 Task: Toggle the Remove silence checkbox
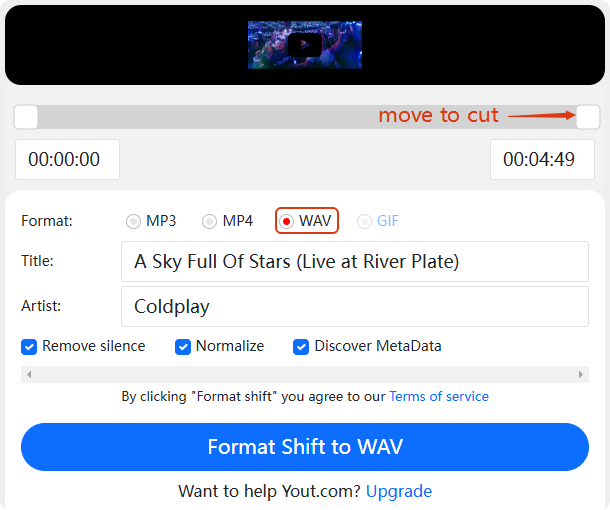(30, 347)
